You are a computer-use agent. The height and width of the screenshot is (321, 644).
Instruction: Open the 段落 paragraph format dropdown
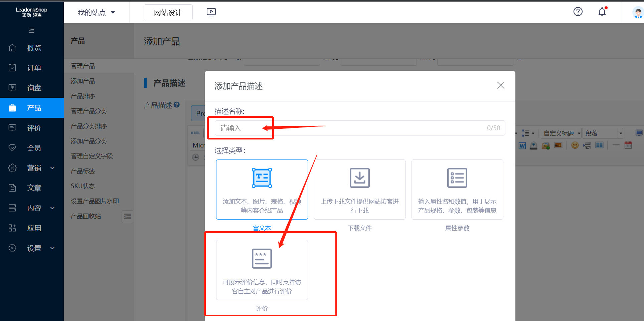click(x=603, y=133)
